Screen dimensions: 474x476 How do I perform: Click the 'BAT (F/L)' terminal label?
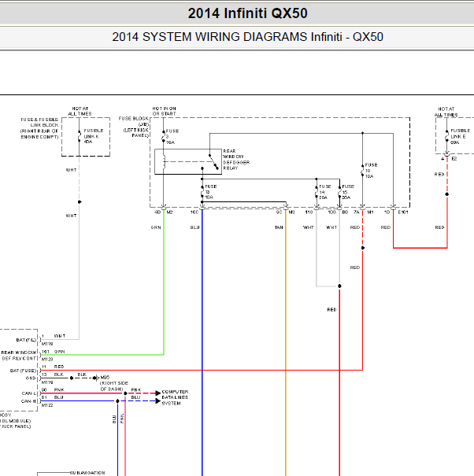pyautogui.click(x=26, y=340)
